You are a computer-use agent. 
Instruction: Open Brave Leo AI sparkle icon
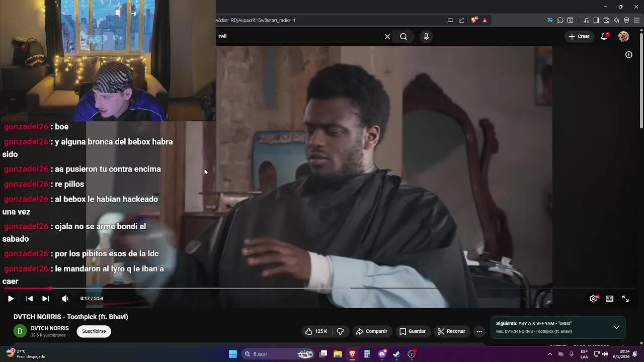tap(616, 20)
